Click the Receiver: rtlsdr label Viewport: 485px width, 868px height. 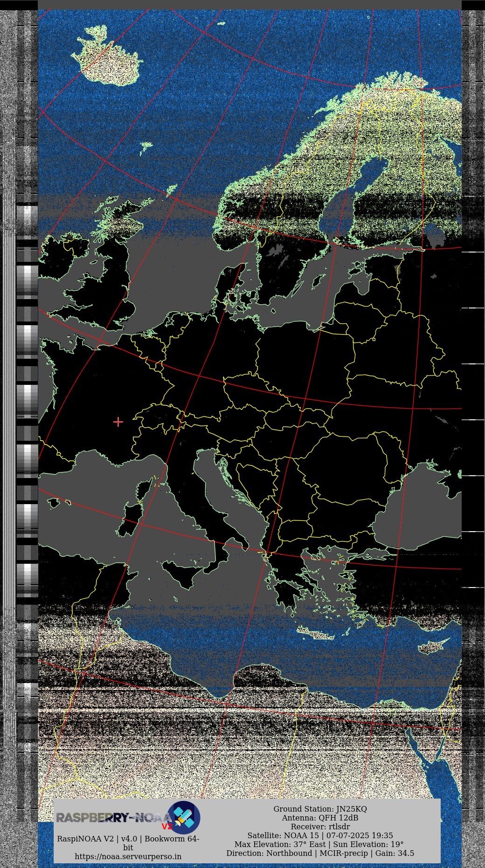pyautogui.click(x=320, y=827)
